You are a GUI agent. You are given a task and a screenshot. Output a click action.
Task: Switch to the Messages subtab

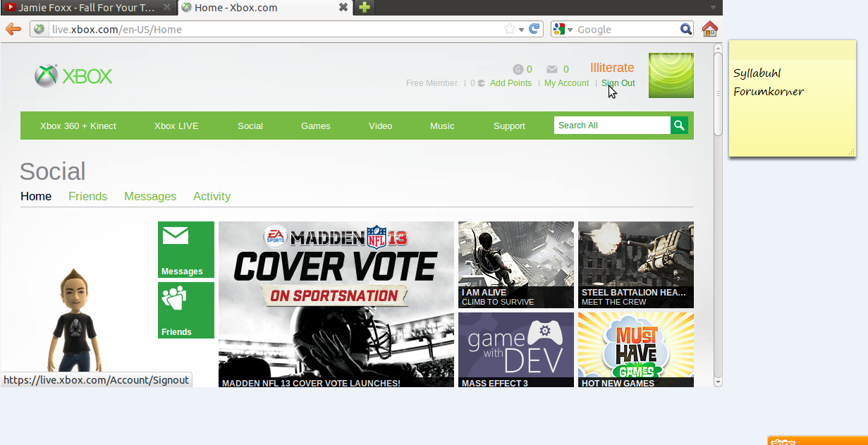(x=150, y=196)
